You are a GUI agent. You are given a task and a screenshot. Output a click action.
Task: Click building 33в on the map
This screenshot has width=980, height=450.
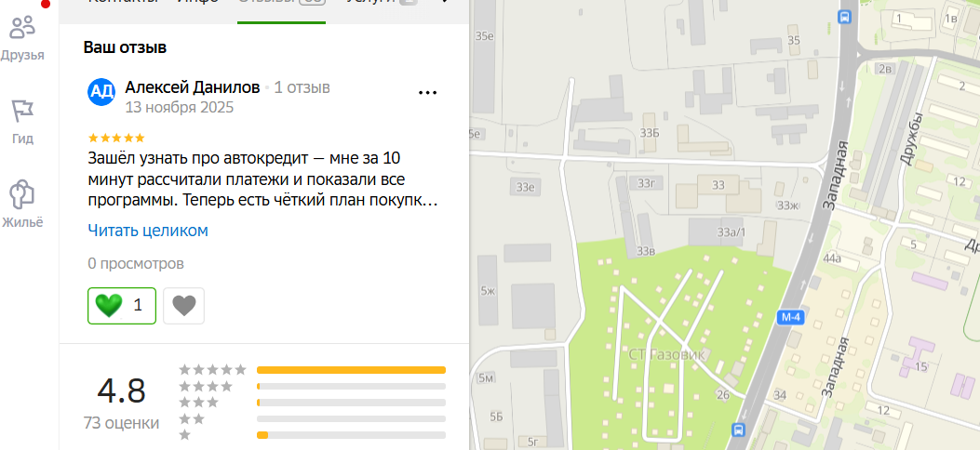click(x=646, y=252)
